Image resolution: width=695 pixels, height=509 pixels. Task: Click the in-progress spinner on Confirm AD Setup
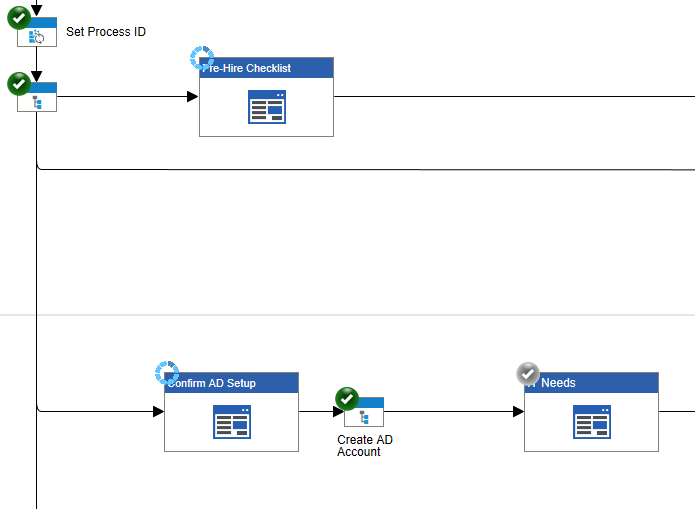167,373
